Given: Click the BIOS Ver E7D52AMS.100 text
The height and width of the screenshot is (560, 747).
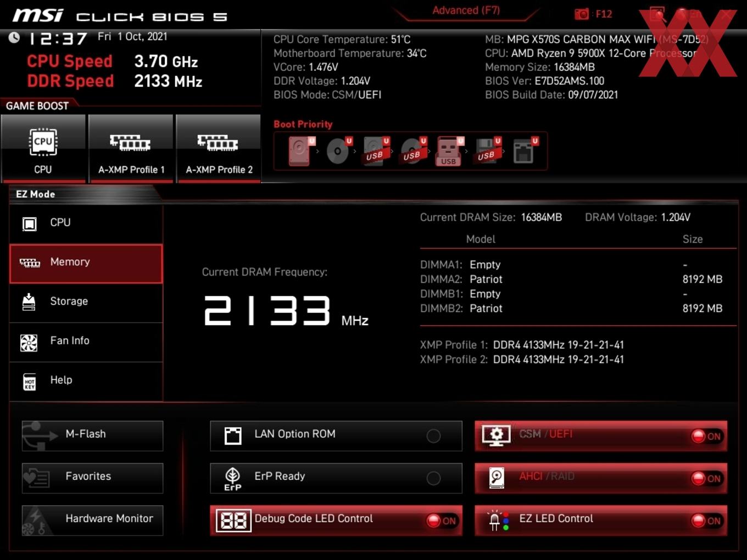Looking at the screenshot, I should pyautogui.click(x=544, y=81).
